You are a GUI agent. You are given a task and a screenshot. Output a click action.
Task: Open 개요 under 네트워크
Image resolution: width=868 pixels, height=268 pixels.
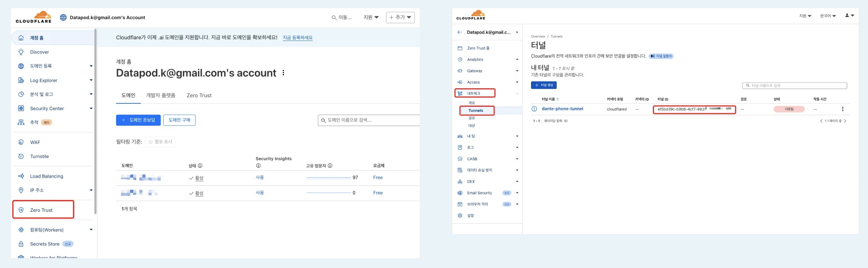point(472,103)
